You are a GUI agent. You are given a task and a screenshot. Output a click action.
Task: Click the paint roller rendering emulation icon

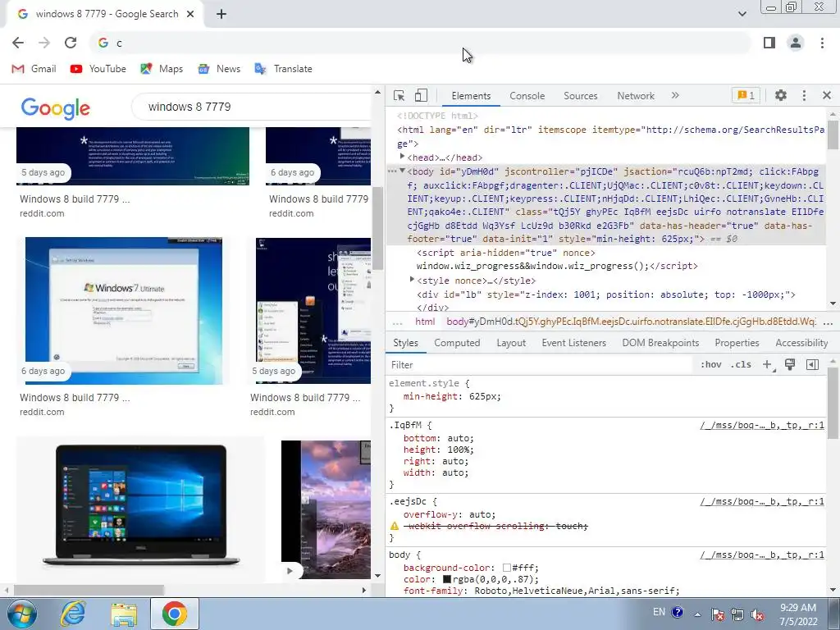(x=790, y=364)
